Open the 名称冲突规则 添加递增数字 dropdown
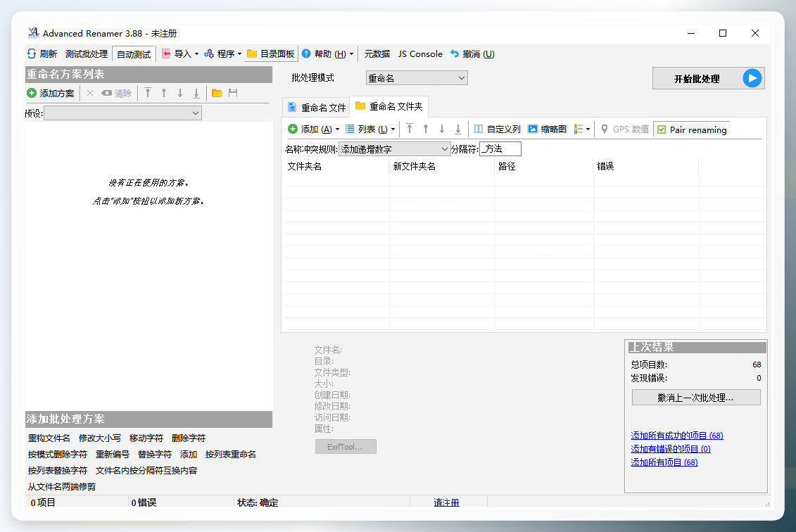The height and width of the screenshot is (532, 796). 394,148
